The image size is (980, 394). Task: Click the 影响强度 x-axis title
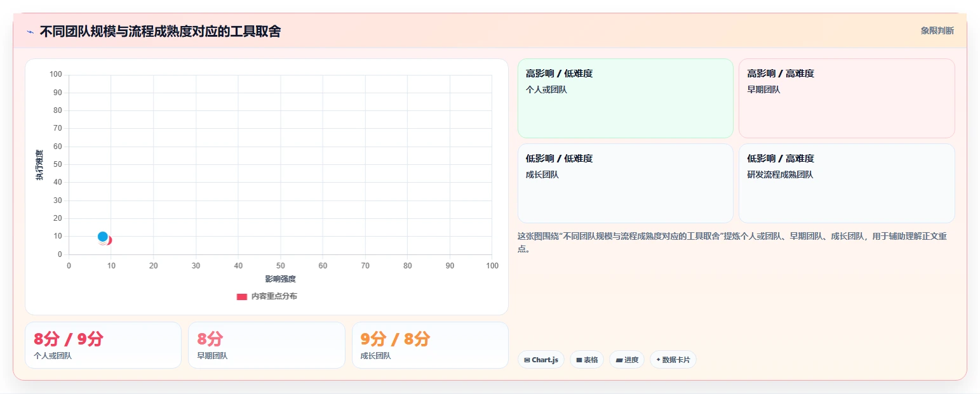coord(280,279)
